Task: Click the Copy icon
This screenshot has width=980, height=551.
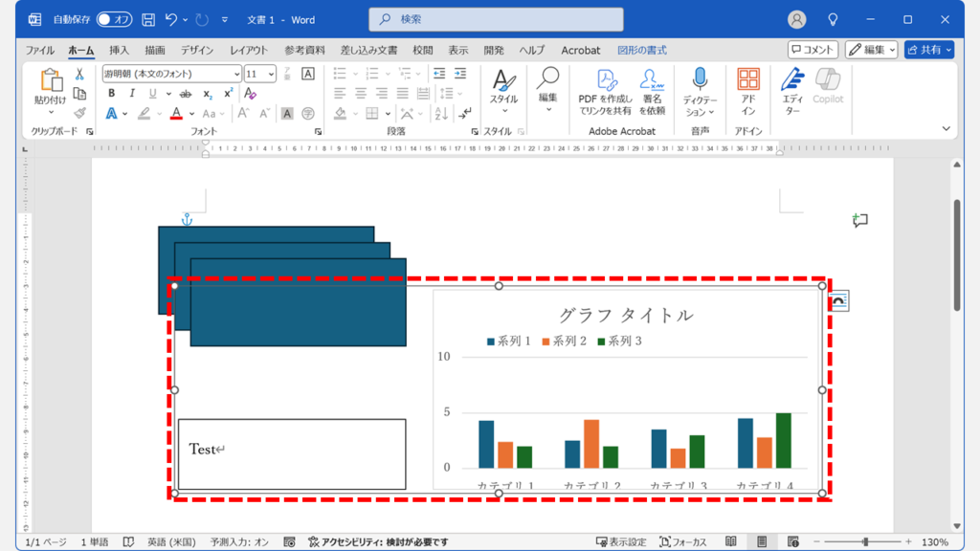Action: tap(79, 94)
